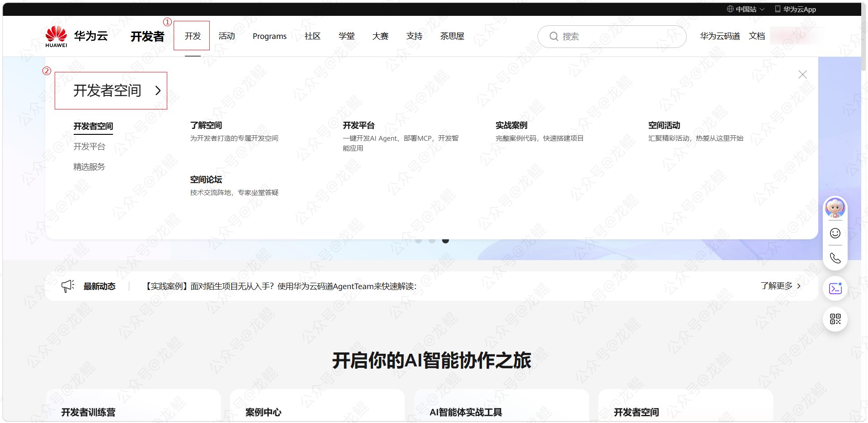Open the 大赛 menu
The image size is (868, 423).
pos(380,36)
